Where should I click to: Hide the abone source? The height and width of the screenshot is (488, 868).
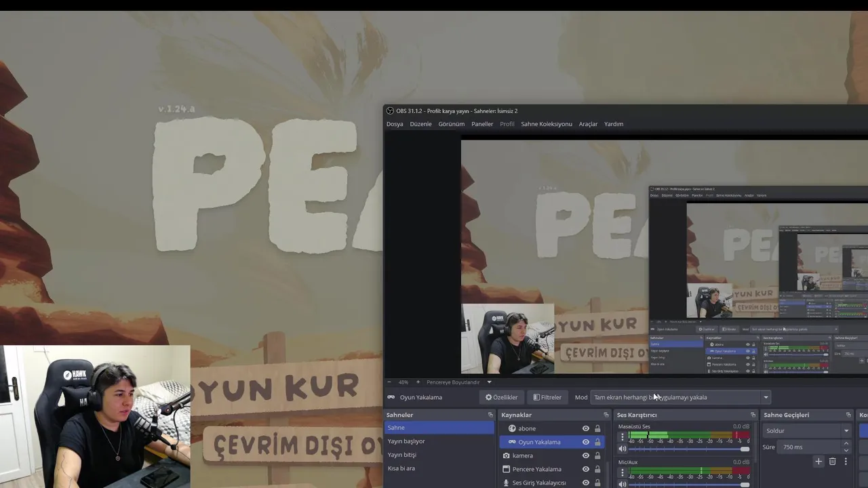(586, 428)
